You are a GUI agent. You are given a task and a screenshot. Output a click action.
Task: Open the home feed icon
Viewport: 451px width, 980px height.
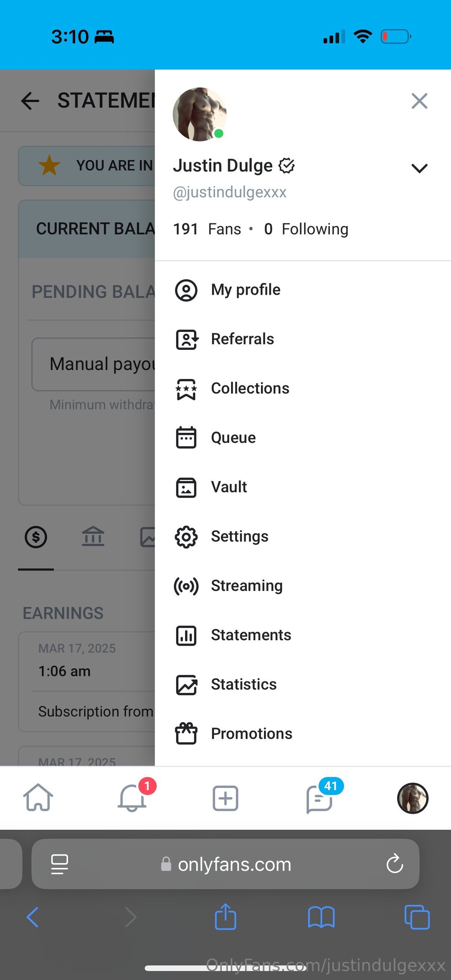(38, 798)
